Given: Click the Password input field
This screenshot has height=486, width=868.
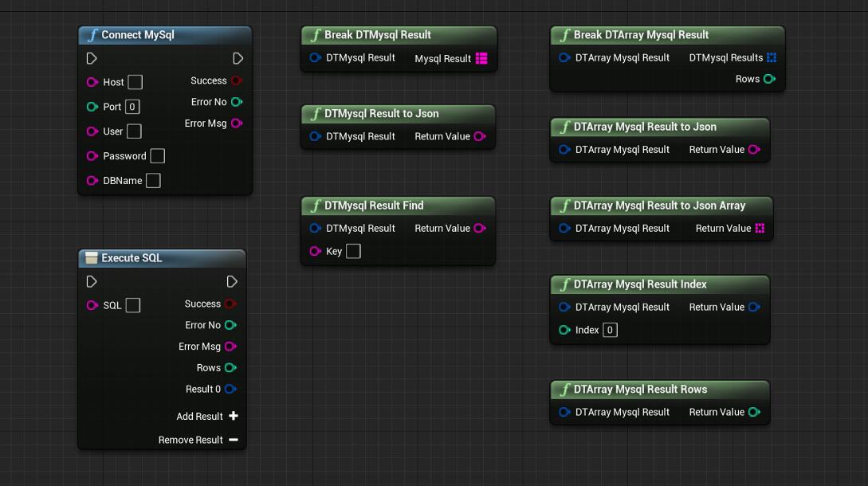Looking at the screenshot, I should [158, 156].
